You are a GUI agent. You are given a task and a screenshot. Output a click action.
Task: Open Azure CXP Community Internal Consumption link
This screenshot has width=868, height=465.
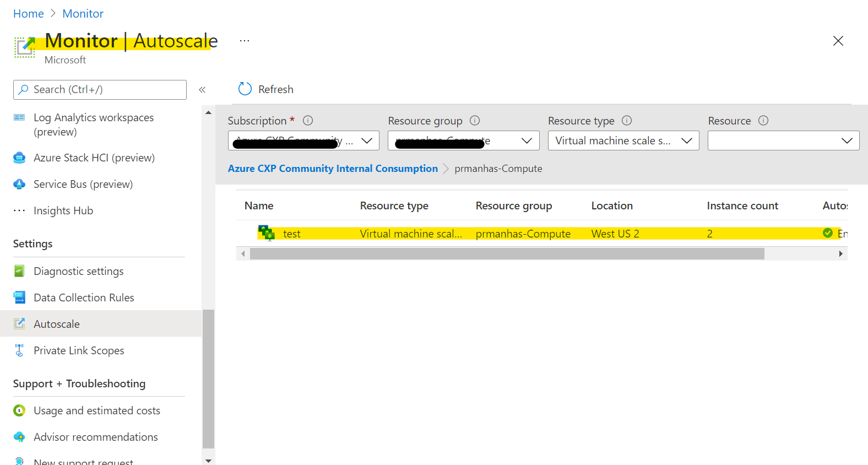pyautogui.click(x=333, y=169)
